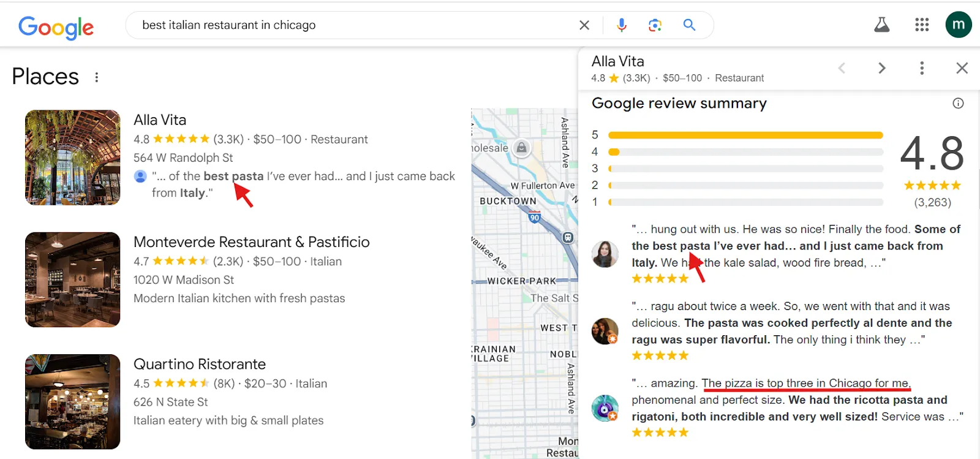Click the 1020 W Madison St address
The width and height of the screenshot is (980, 459).
(x=184, y=279)
